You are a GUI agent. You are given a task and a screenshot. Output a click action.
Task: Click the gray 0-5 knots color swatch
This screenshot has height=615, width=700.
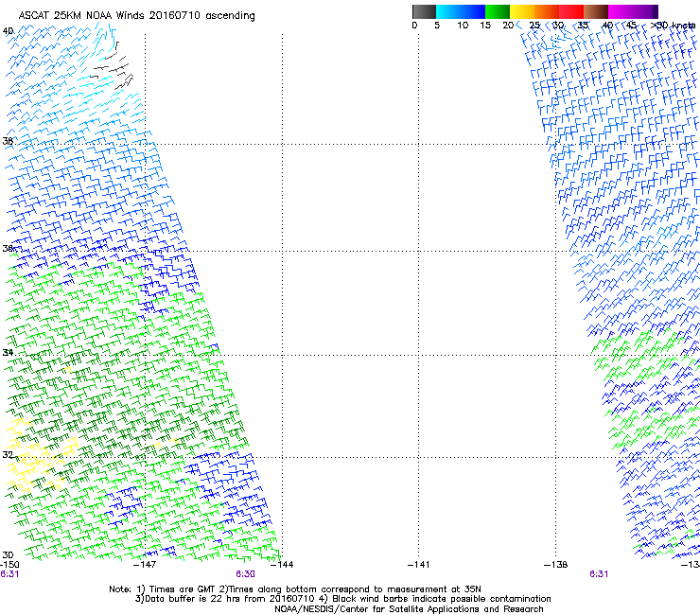pyautogui.click(x=424, y=11)
